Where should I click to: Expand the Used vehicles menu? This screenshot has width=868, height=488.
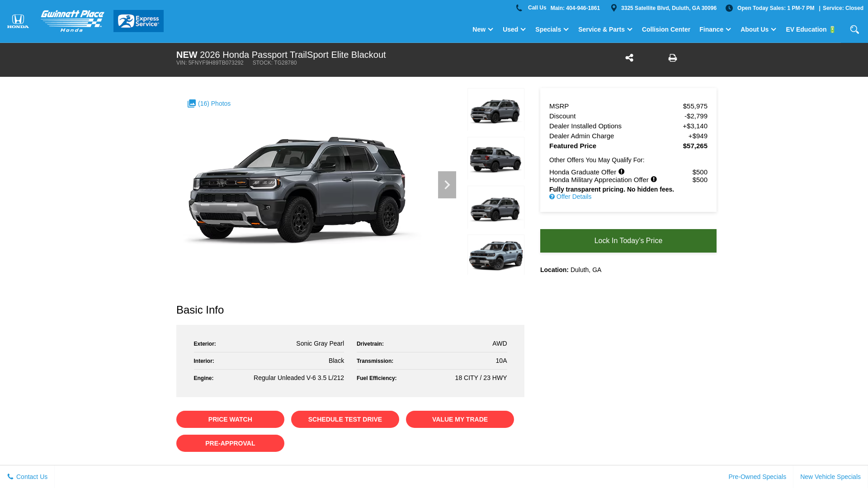point(514,29)
